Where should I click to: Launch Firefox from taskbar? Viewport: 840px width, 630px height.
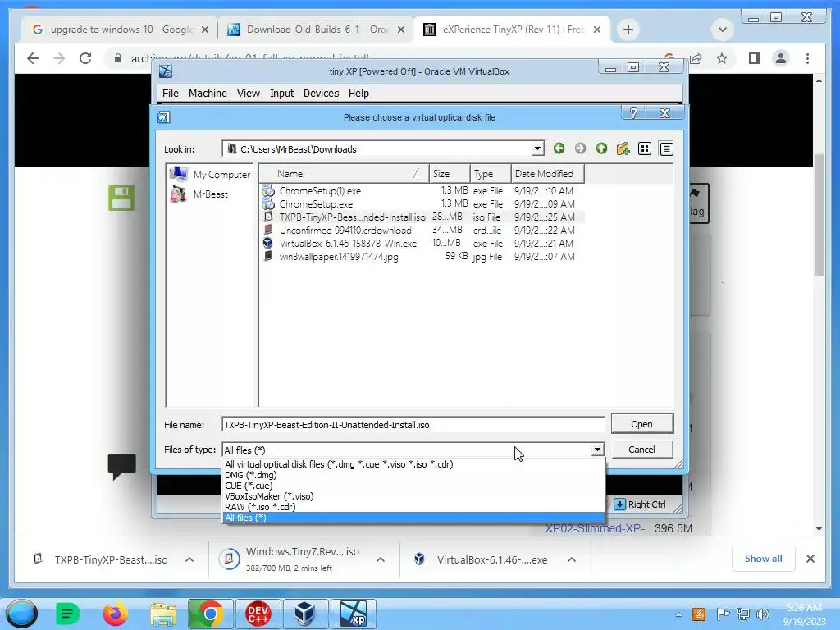click(115, 614)
